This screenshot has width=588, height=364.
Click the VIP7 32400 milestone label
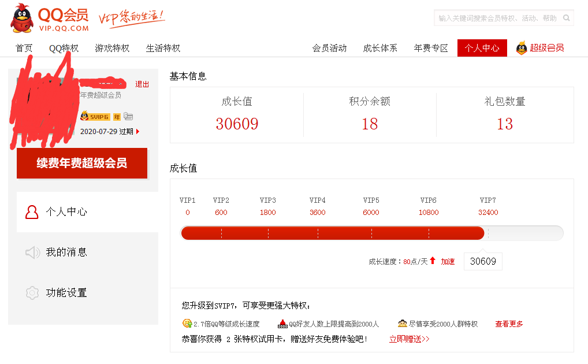pos(488,206)
